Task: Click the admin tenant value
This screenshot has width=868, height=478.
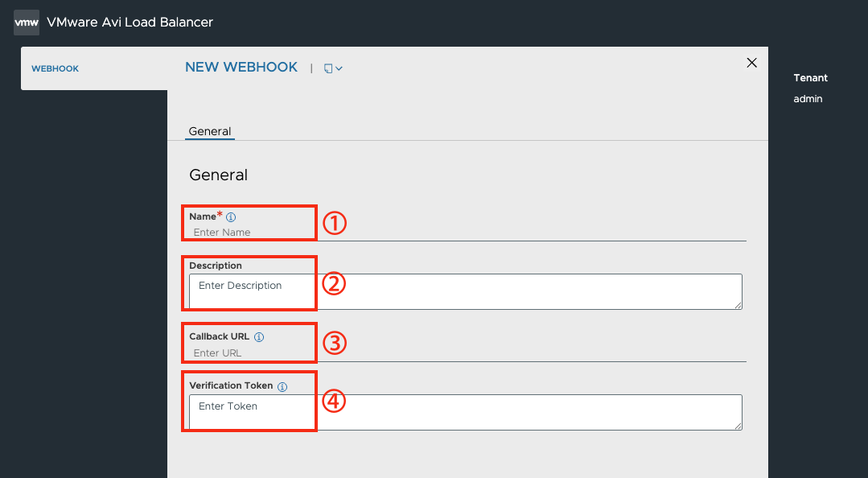Action: [808, 99]
